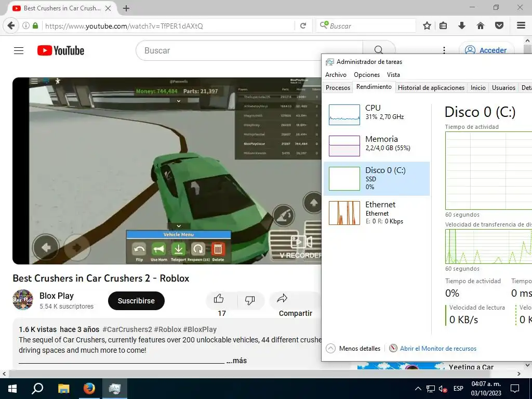Click YouTube search magnifier button
Image resolution: width=532 pixels, height=399 pixels.
coord(379,50)
